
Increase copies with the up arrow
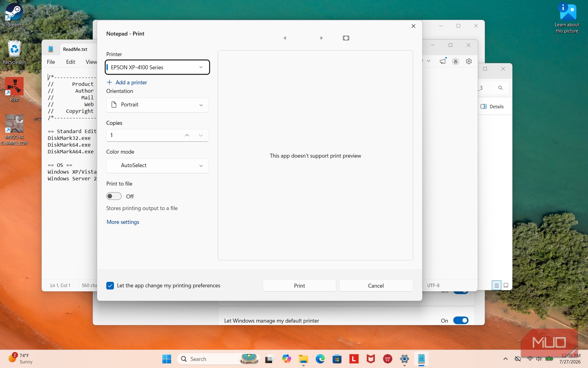[x=187, y=135]
